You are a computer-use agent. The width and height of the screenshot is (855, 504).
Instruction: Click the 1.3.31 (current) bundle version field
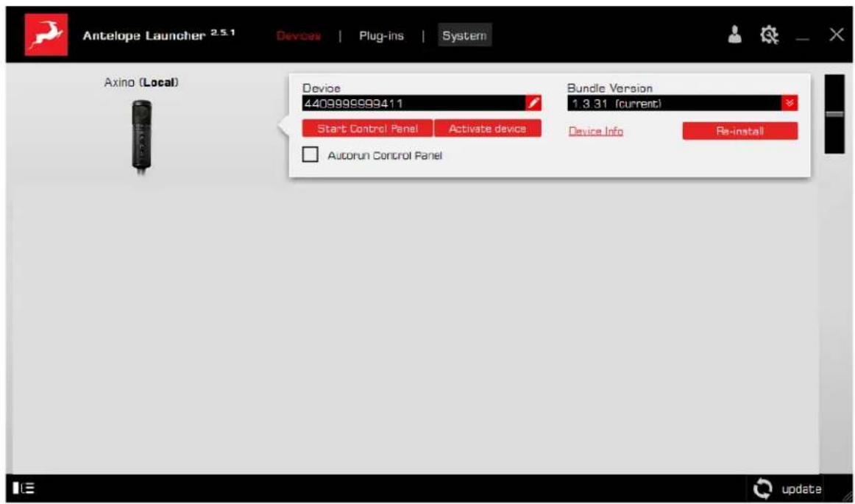pos(675,103)
